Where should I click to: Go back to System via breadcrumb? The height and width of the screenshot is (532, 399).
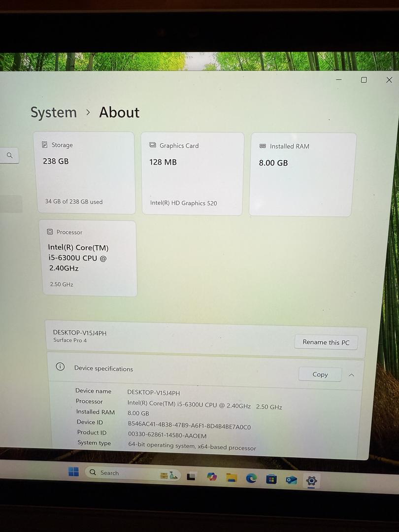53,112
